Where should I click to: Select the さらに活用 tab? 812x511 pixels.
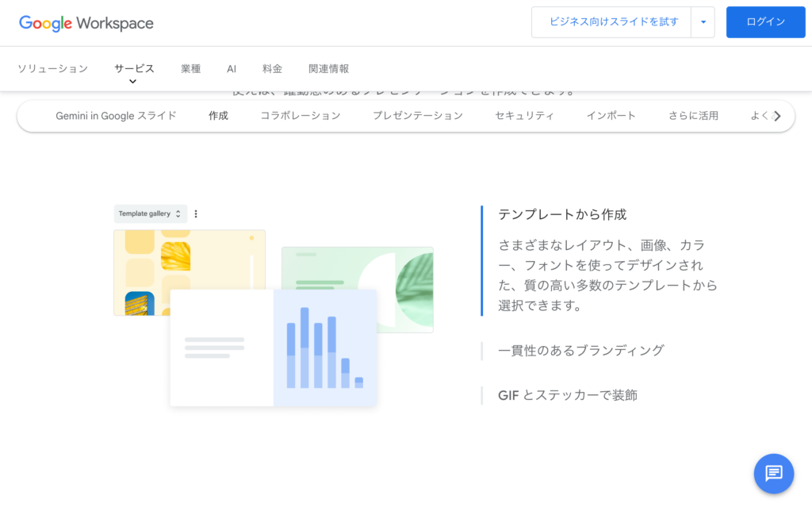coord(693,116)
